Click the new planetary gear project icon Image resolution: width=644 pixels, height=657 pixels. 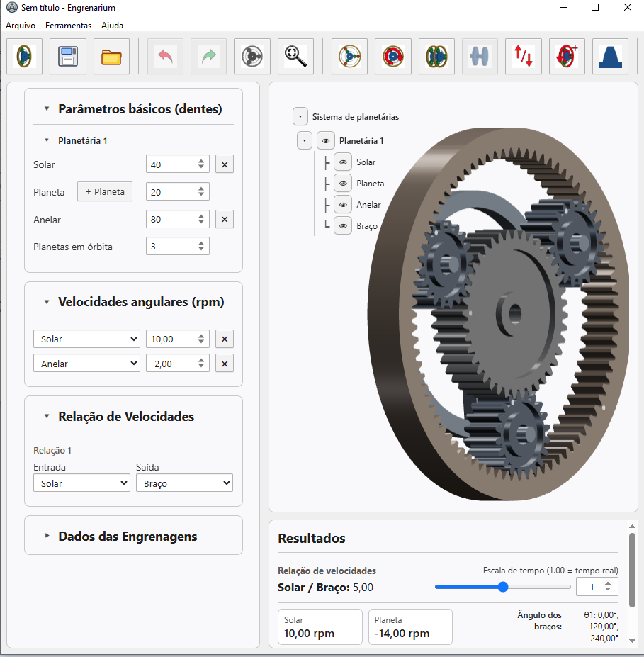coord(24,56)
